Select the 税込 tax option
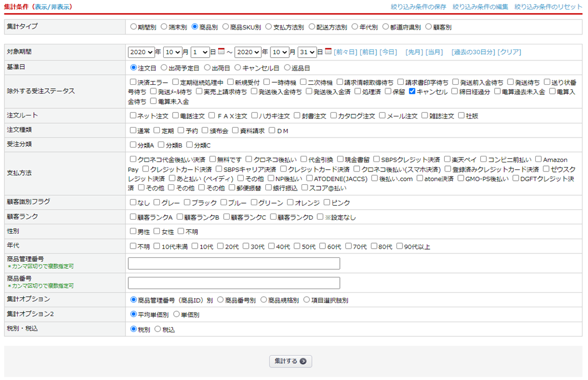 tap(158, 330)
